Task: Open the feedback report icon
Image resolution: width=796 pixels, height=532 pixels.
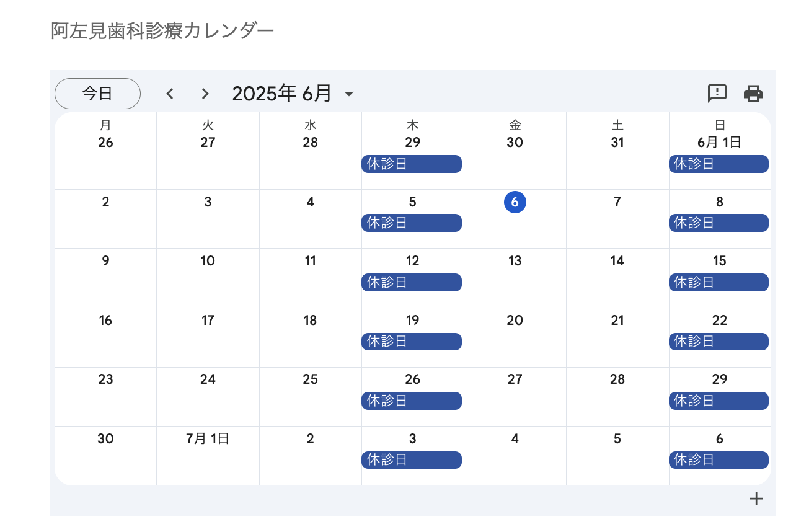Action: (717, 94)
